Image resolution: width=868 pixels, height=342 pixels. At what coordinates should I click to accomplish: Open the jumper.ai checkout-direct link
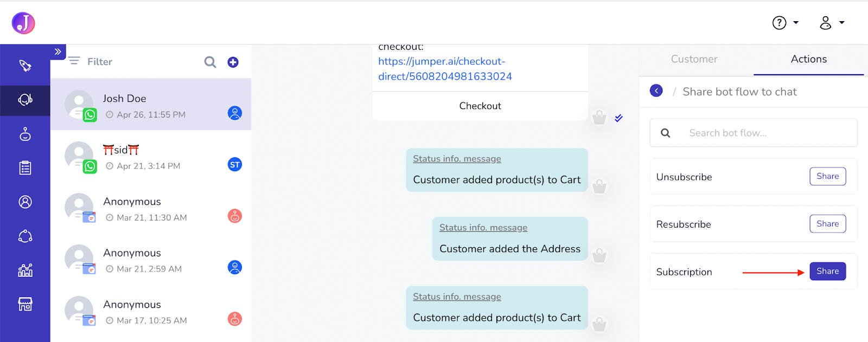pos(445,69)
